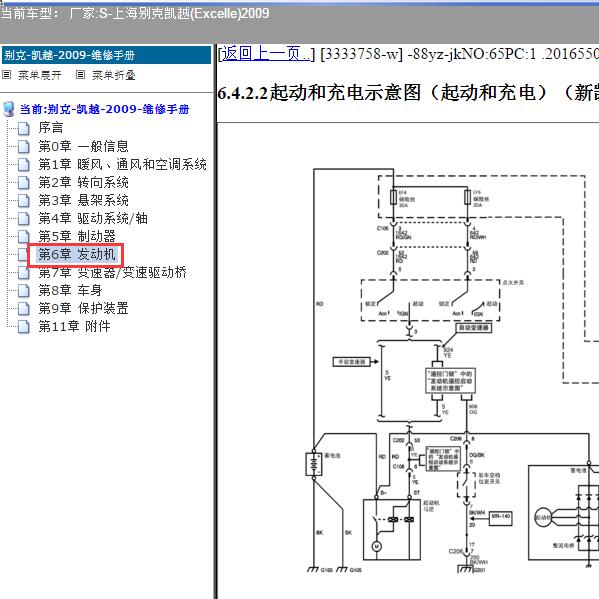Click the page icon next to 第1章

(24, 165)
